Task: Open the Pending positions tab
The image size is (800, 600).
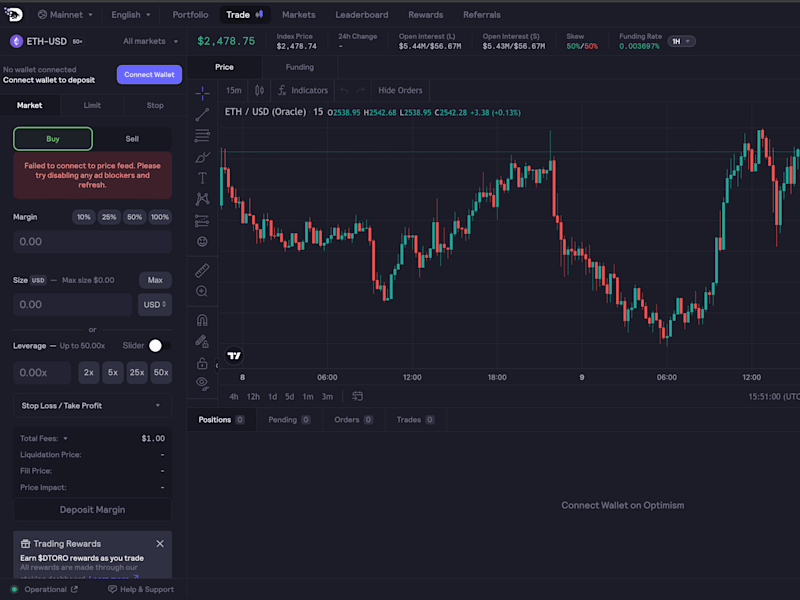Action: tap(289, 420)
